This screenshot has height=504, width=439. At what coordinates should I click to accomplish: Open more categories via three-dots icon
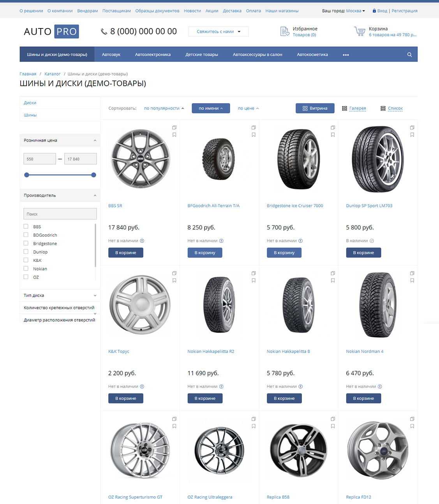coord(346,55)
